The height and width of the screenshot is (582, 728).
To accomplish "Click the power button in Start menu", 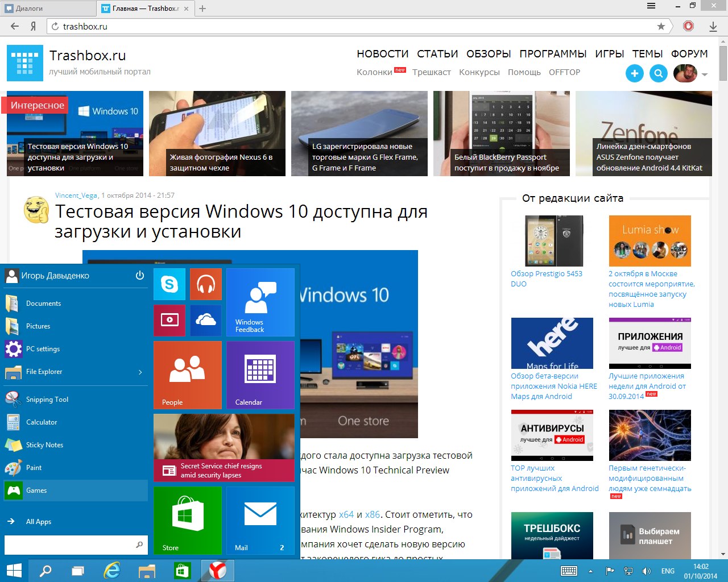I will coord(140,276).
